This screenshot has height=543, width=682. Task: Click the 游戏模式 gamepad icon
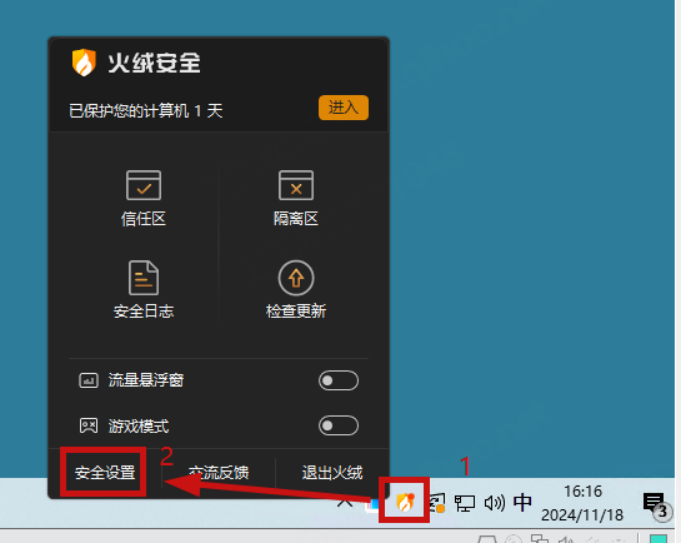88,426
